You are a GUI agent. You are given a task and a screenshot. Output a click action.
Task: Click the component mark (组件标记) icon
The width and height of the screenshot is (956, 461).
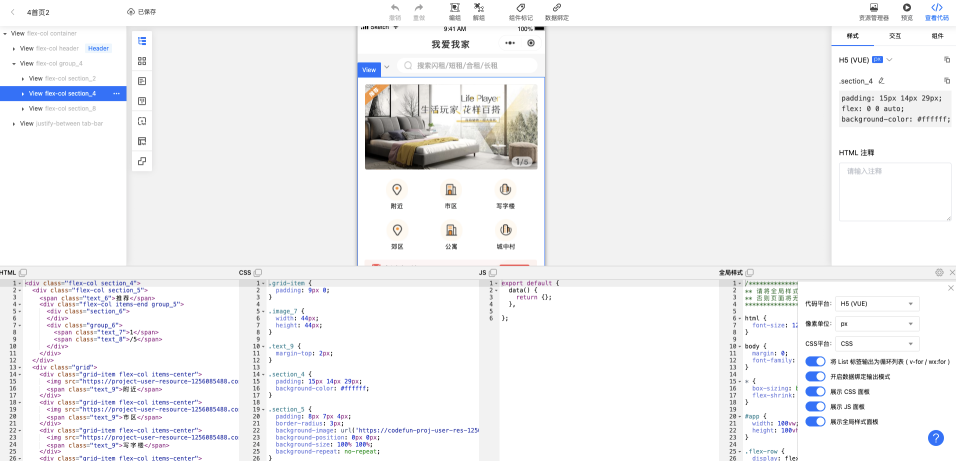[521, 8]
